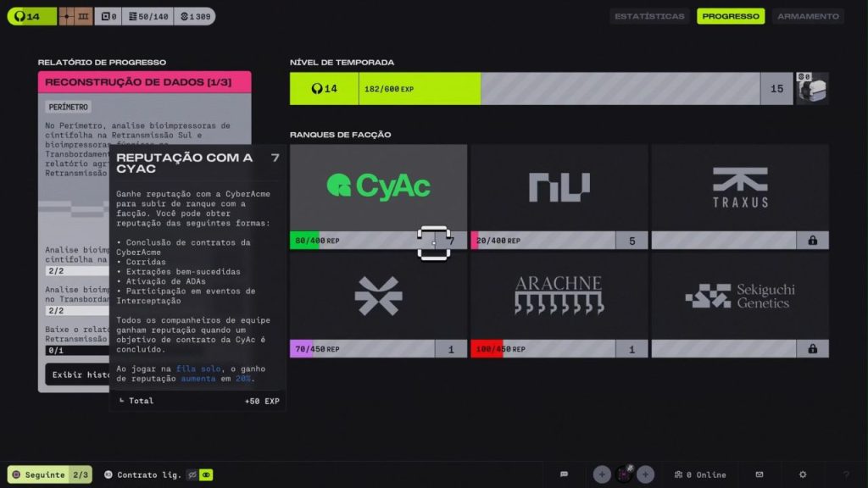Enable contract visibility with green eye toggle
868x488 pixels.
[x=206, y=475]
